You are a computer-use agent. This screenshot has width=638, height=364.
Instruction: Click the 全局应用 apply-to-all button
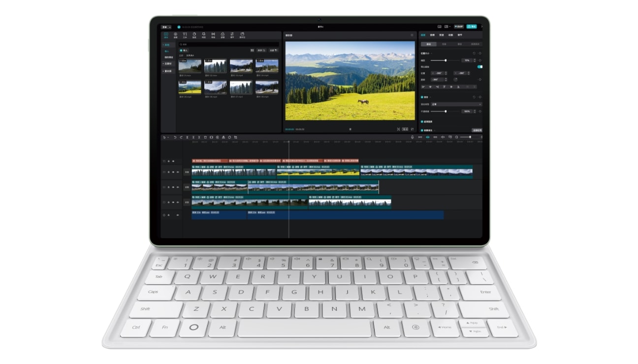tap(478, 130)
